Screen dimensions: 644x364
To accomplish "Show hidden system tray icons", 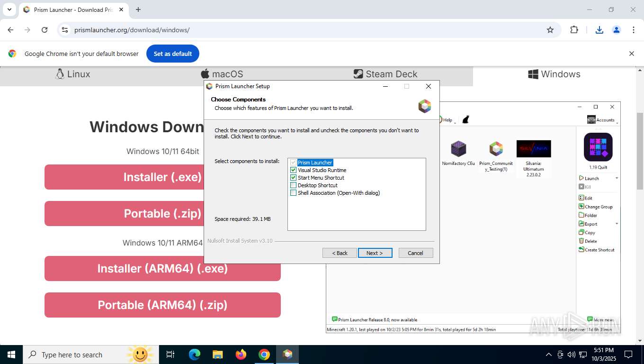I will (x=549, y=355).
